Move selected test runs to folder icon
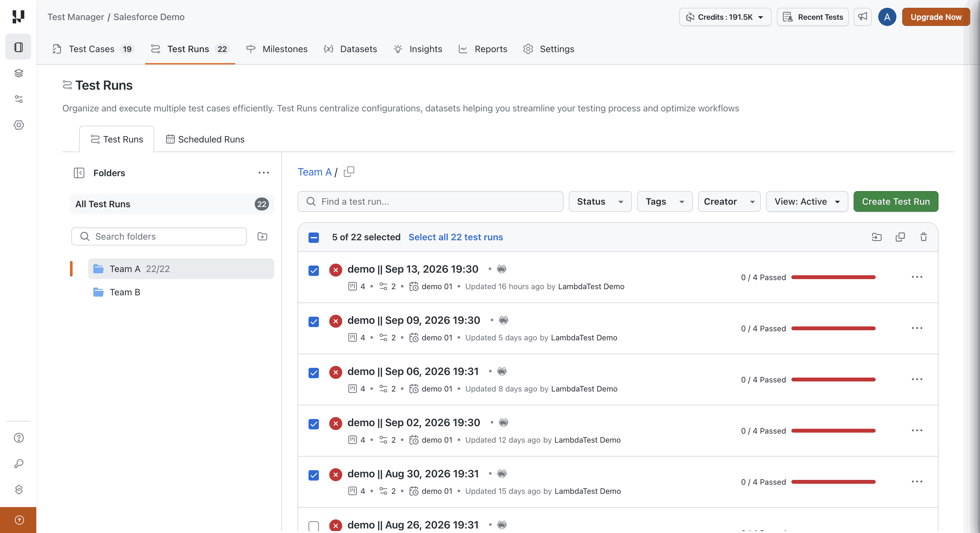The height and width of the screenshot is (533, 980). point(877,237)
